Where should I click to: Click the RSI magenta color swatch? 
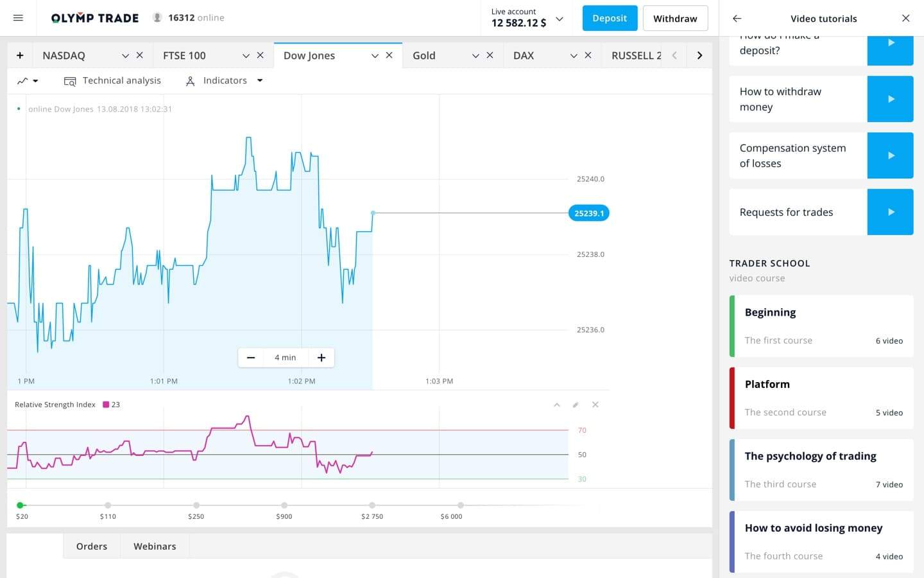[106, 405]
